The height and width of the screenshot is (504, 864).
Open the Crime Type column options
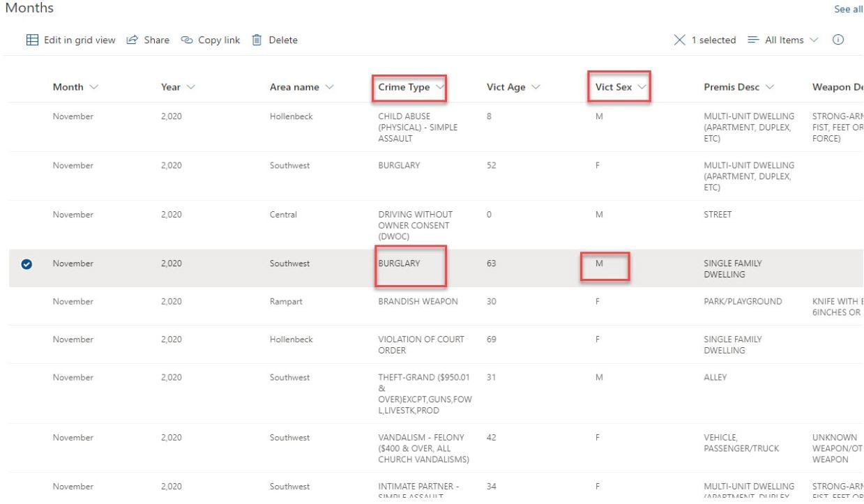click(439, 87)
